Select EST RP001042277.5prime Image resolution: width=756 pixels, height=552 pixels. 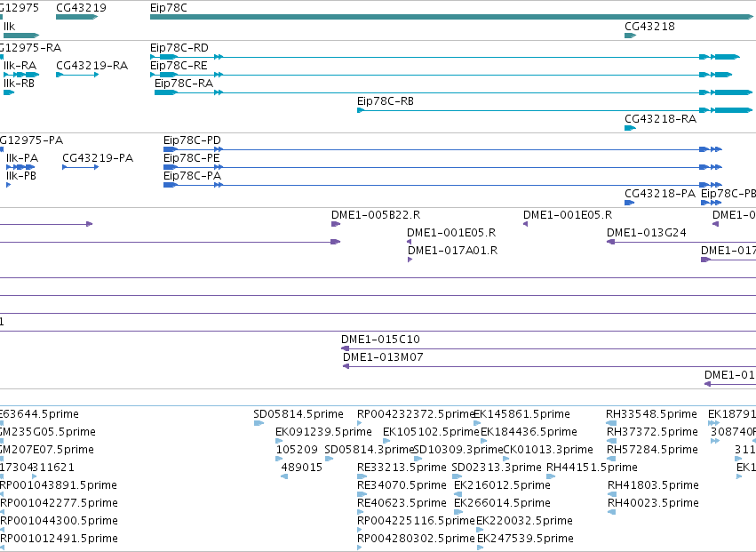(x=59, y=504)
